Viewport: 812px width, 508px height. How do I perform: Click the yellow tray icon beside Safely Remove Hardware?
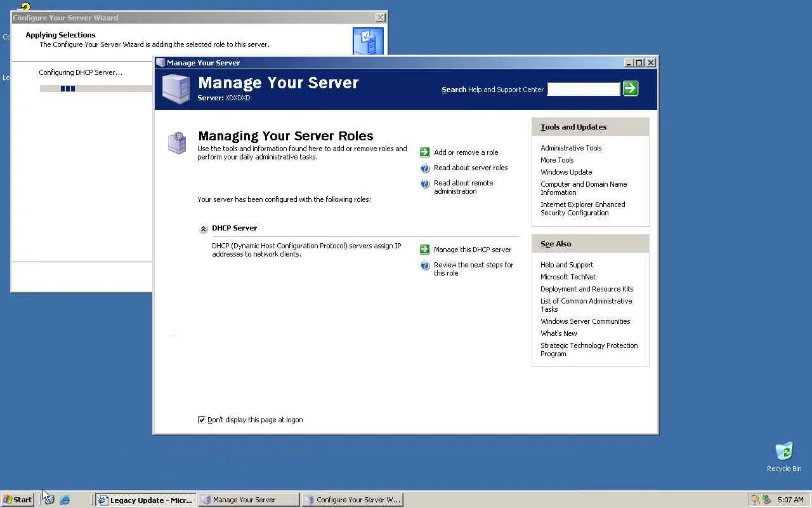[755, 500]
